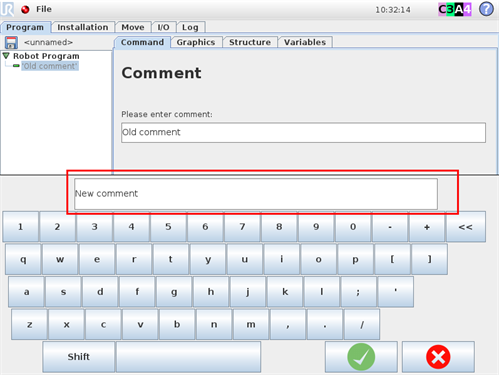Screen dimensions: 499x375
Task: Open the Move tab
Action: [x=133, y=27]
